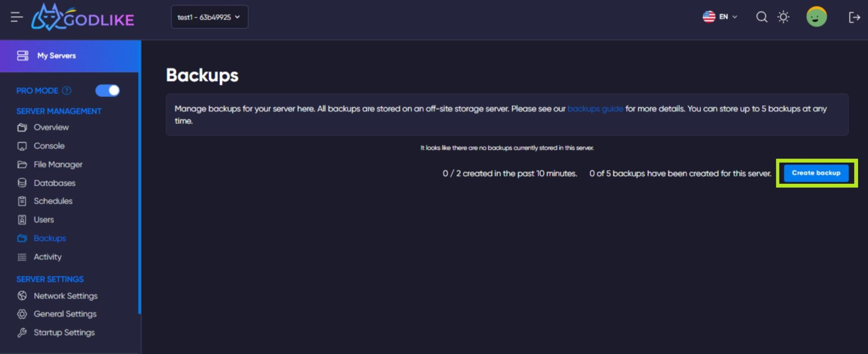Click the Create backup button
This screenshot has height=354, width=868.
point(816,173)
